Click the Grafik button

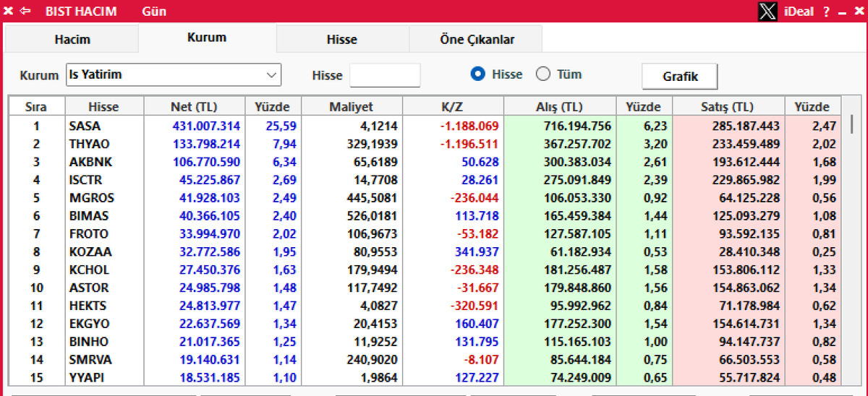tap(681, 76)
